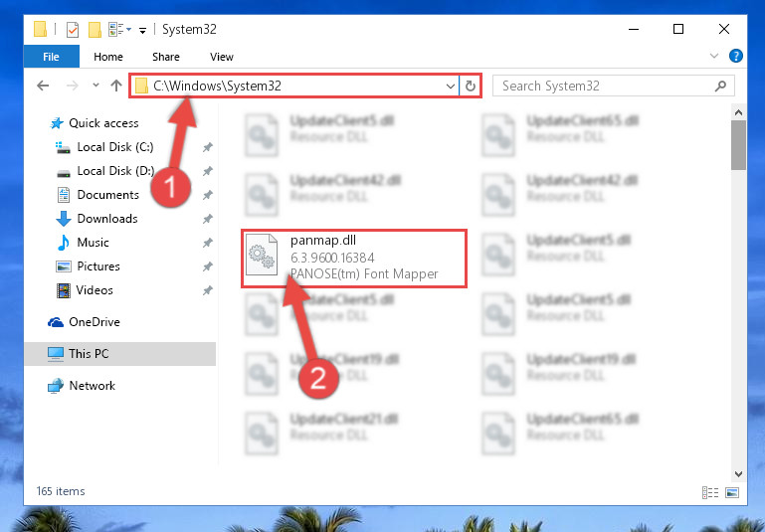Switch to the View ribbon tab

pyautogui.click(x=222, y=57)
